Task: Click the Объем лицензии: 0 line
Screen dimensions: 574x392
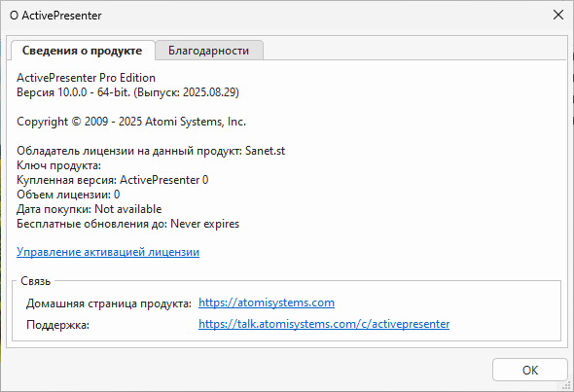Action: click(68, 195)
